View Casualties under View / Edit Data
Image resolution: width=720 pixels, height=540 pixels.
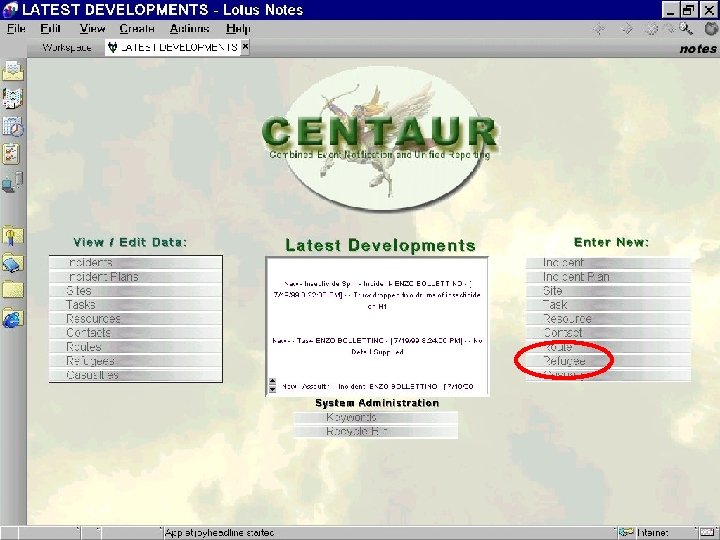point(135,375)
